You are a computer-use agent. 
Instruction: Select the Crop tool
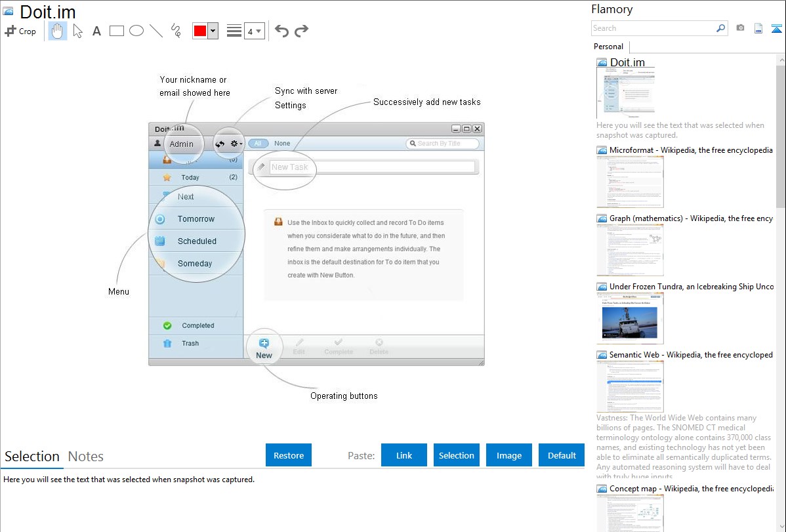click(20, 31)
